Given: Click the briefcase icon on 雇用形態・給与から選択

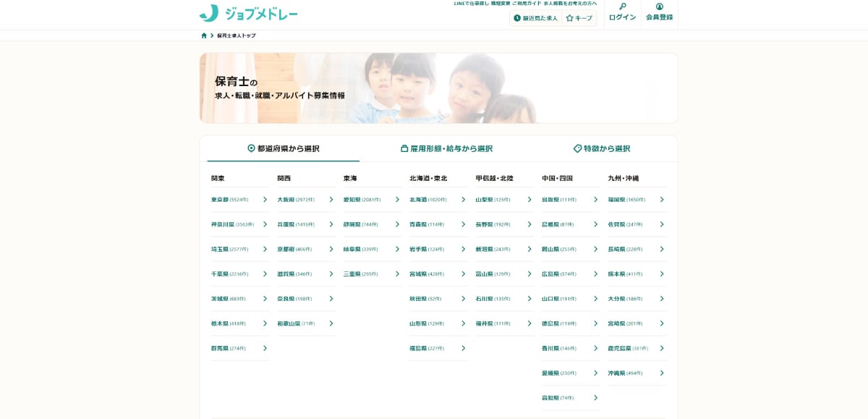Looking at the screenshot, I should click(403, 147).
